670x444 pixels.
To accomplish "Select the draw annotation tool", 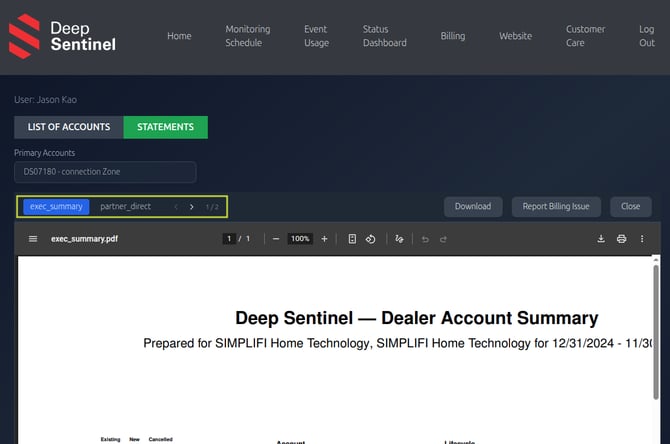I will [x=399, y=239].
